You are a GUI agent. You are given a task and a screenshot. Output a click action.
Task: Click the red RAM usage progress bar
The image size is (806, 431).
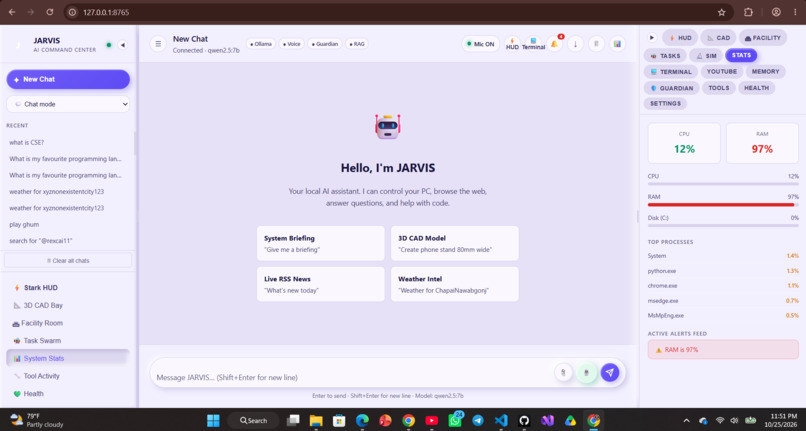click(x=723, y=205)
